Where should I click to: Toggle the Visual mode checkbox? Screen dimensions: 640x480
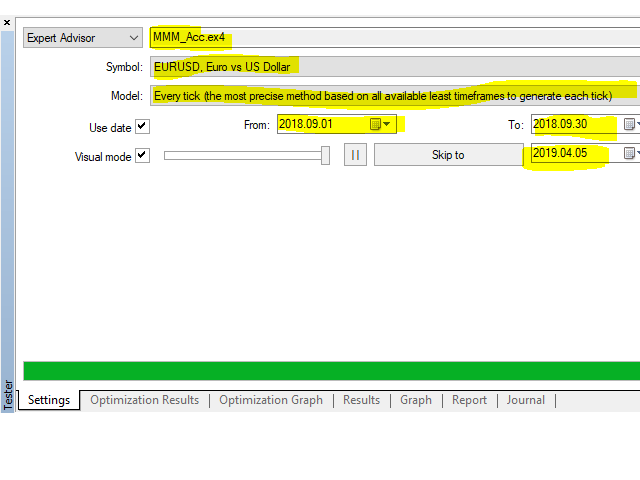tap(142, 156)
